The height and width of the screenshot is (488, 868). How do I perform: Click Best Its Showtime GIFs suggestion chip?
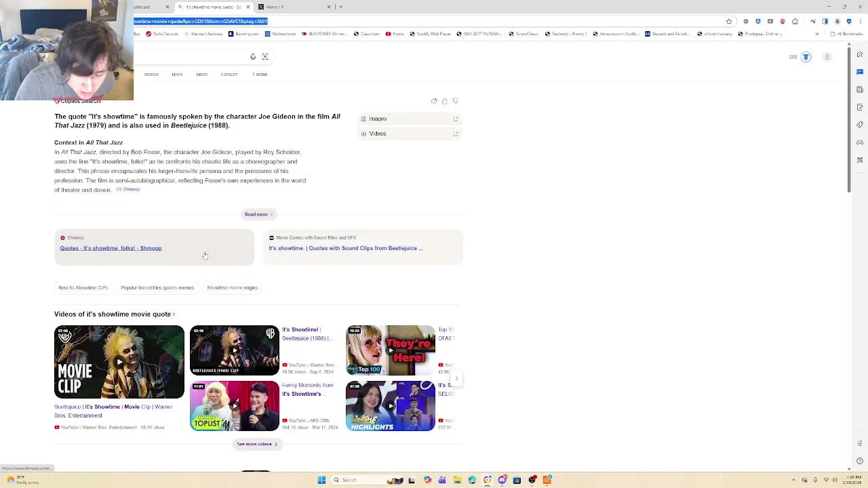pyautogui.click(x=83, y=287)
